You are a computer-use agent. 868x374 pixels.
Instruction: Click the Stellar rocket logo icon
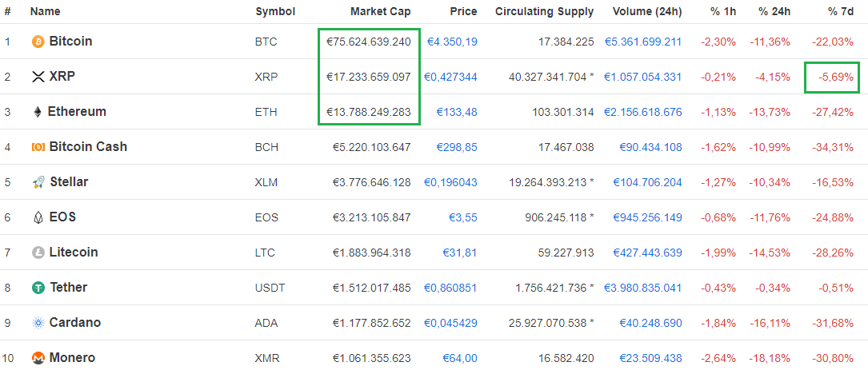point(38,182)
